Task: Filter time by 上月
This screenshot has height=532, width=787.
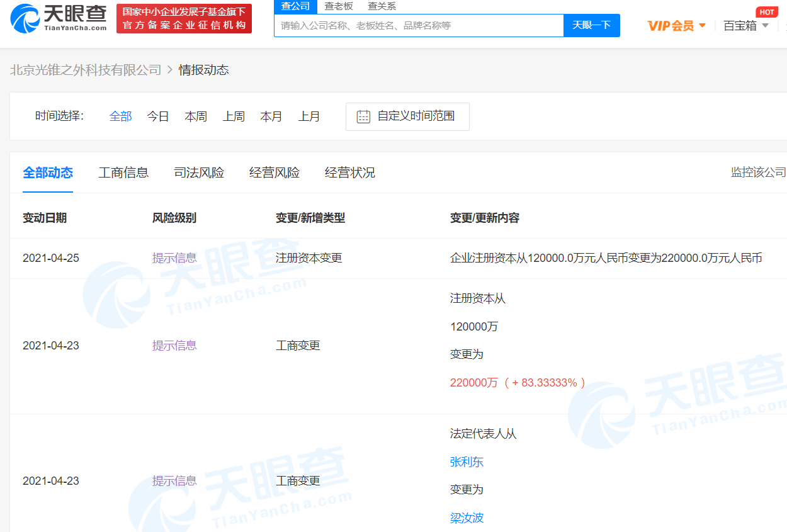Action: (x=309, y=116)
